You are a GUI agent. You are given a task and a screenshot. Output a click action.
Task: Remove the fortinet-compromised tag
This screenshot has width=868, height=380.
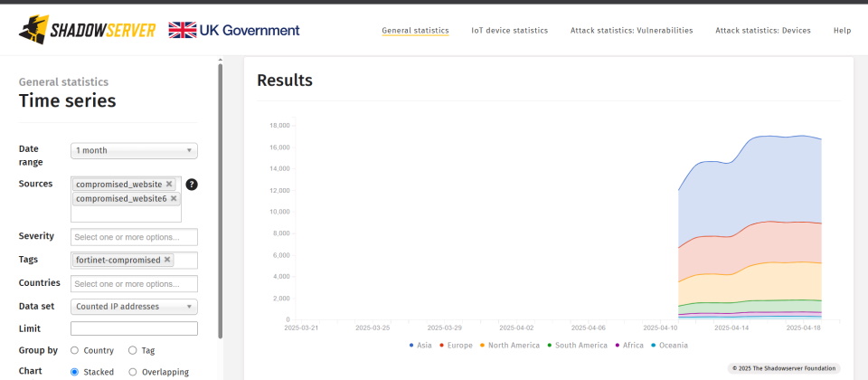coord(166,260)
